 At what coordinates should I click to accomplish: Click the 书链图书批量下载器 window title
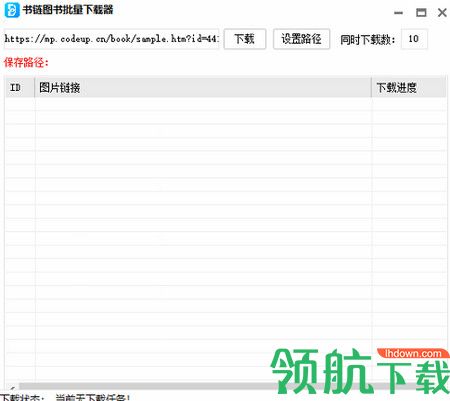(x=68, y=10)
